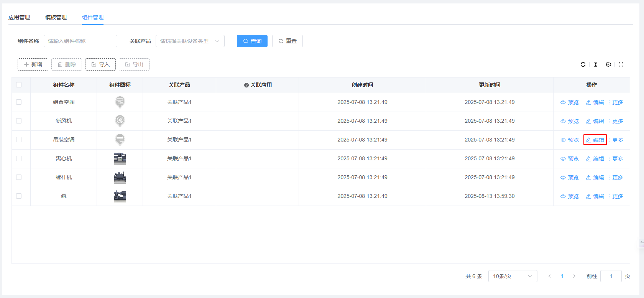Click the 前往 page number input
The image size is (644, 298).
pos(611,276)
